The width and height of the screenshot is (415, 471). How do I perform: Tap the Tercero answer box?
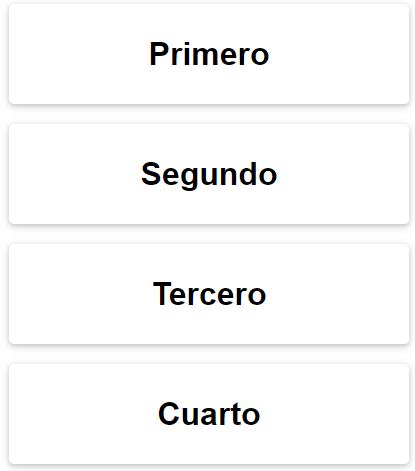click(x=209, y=294)
